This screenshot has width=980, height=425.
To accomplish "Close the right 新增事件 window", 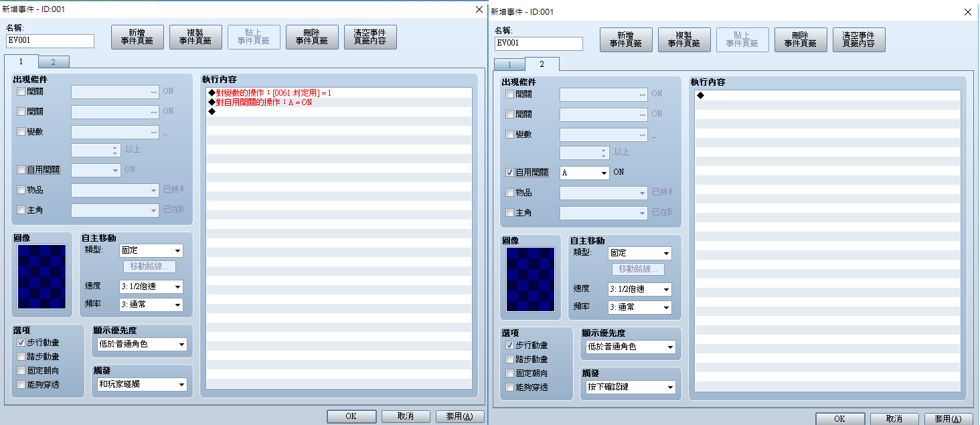I will [967, 13].
